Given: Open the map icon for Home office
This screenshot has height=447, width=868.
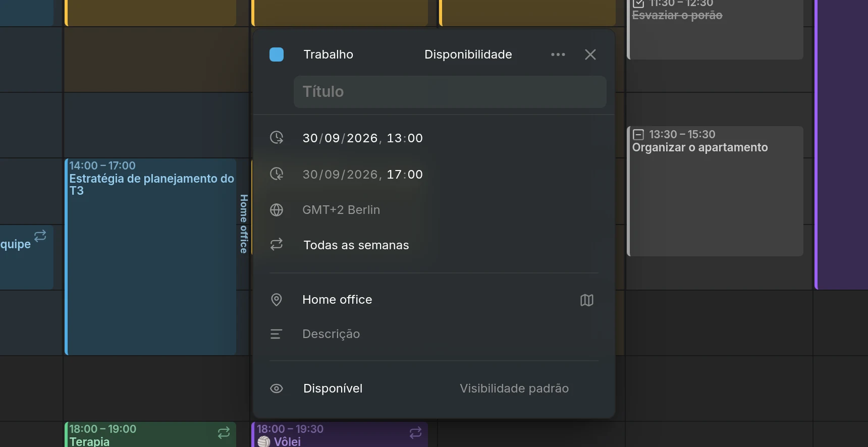Looking at the screenshot, I should (586, 300).
